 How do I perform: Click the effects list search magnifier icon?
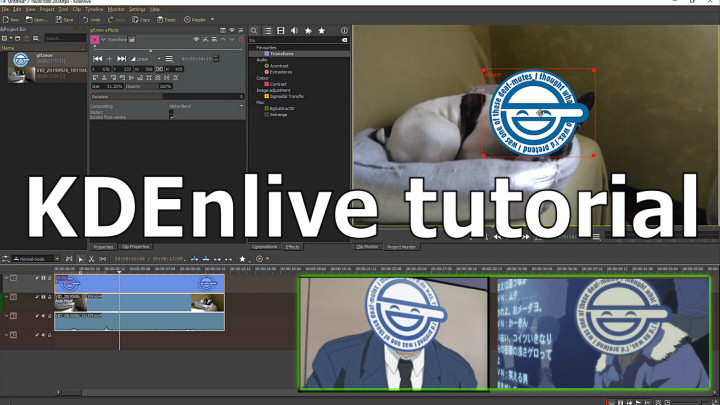tap(254, 31)
